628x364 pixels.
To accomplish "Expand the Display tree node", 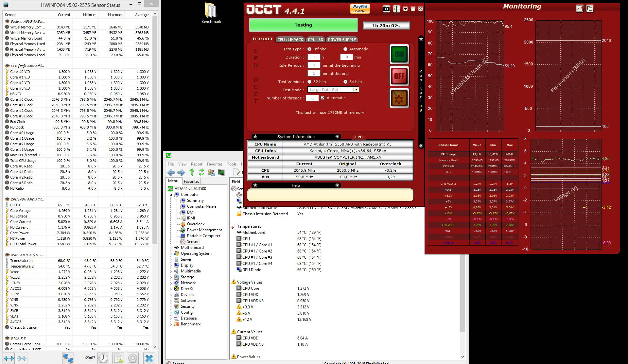I will (x=171, y=266).
